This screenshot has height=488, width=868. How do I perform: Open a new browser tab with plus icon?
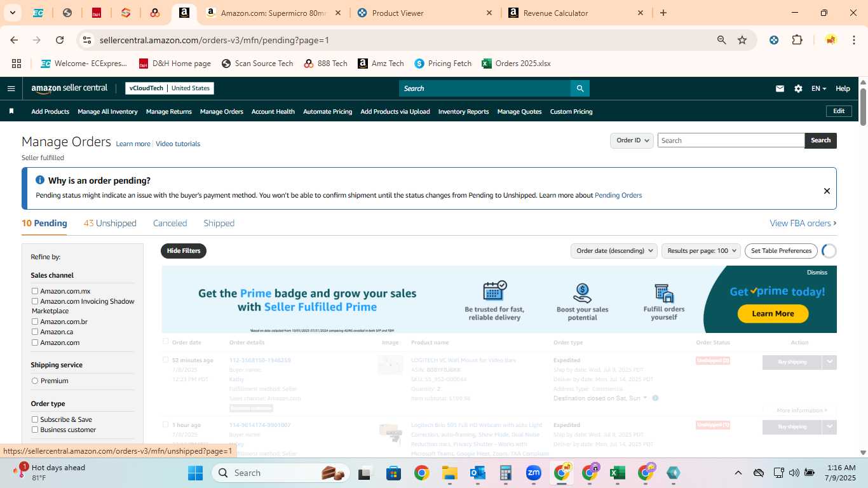pos(663,13)
